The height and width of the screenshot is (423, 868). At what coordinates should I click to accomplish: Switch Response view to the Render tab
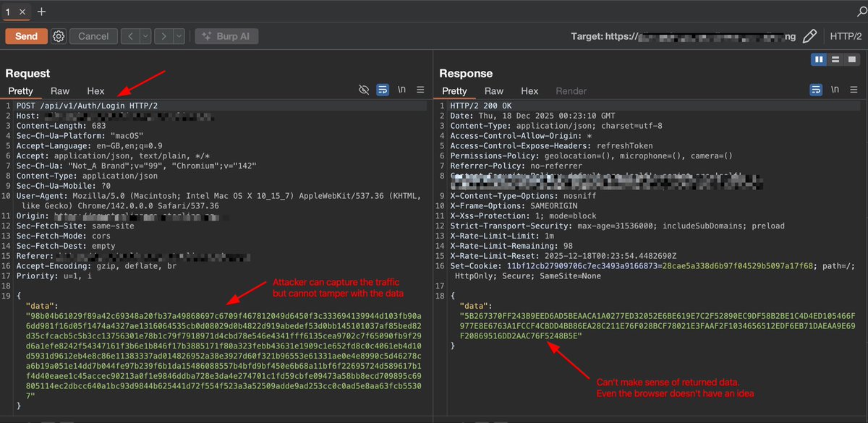[571, 91]
